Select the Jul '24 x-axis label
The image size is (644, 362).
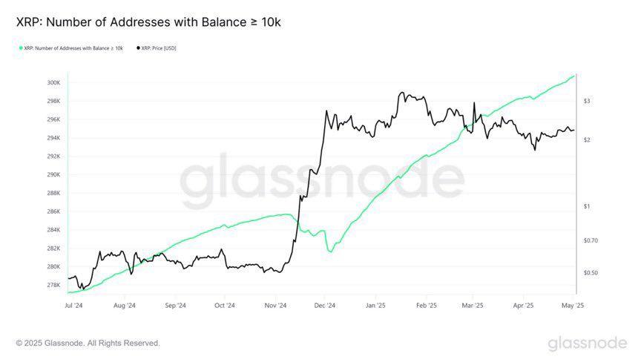[74, 305]
